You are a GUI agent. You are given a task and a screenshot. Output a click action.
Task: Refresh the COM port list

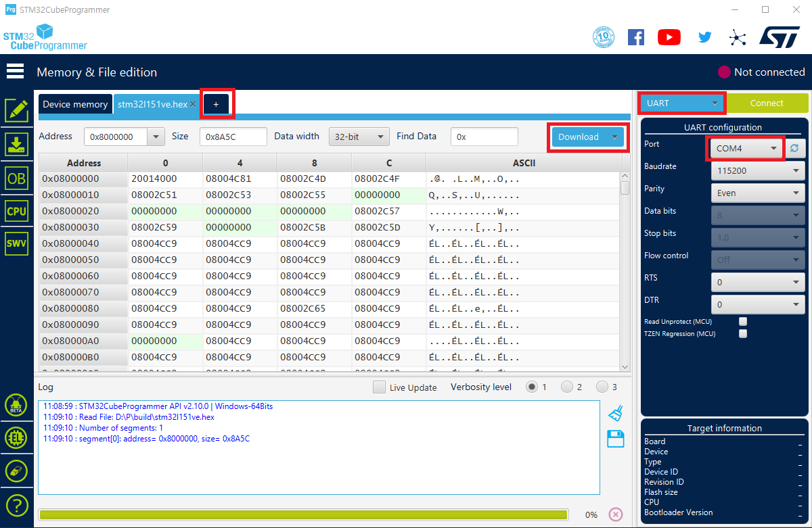796,148
